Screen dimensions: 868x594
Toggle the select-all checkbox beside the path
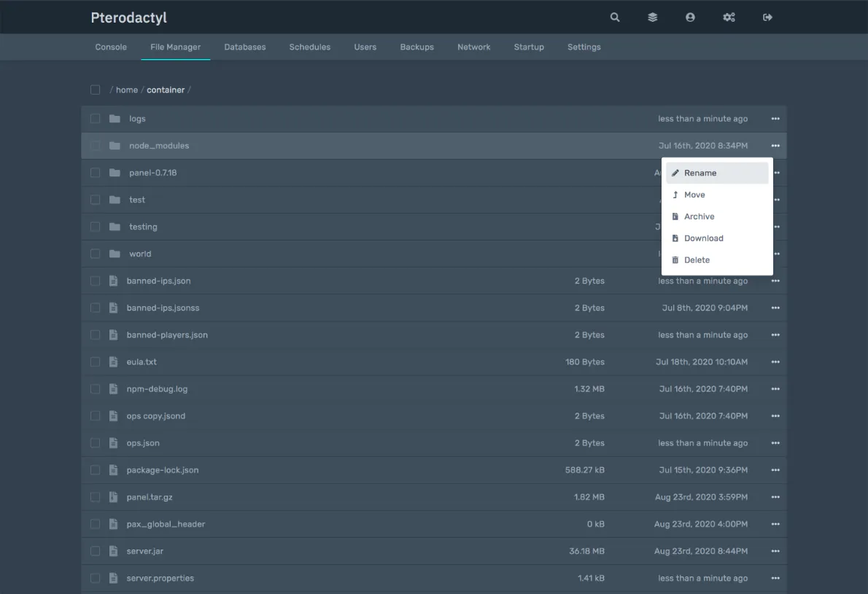click(x=96, y=90)
